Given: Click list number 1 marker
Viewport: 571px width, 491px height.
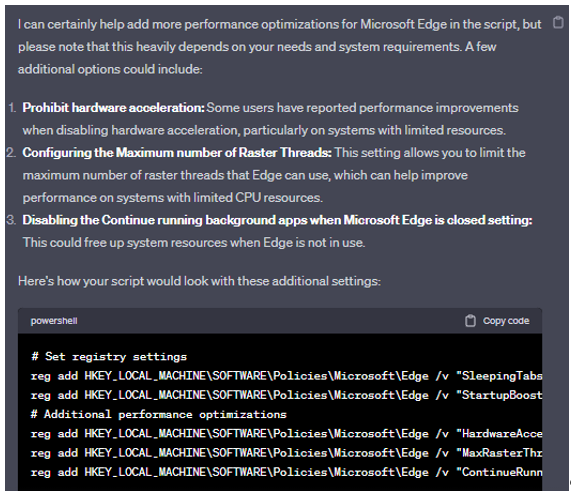Looking at the screenshot, I should (12, 108).
